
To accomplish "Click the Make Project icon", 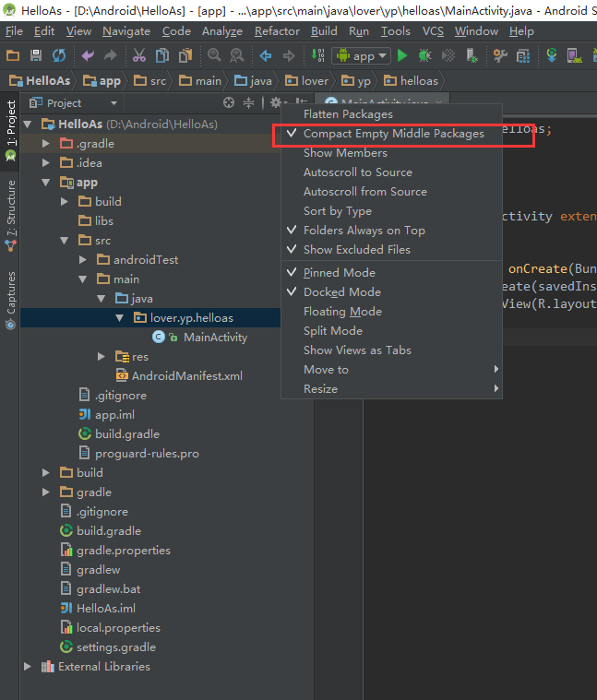I will pyautogui.click(x=317, y=55).
